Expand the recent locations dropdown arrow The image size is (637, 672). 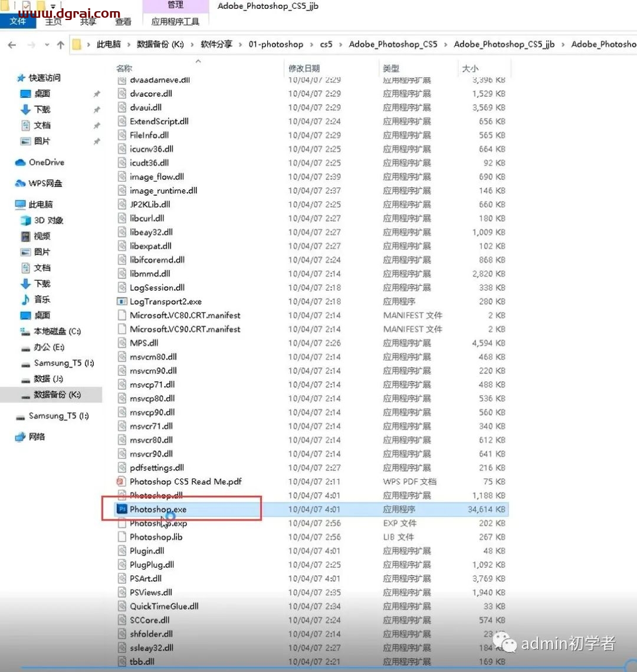point(46,45)
